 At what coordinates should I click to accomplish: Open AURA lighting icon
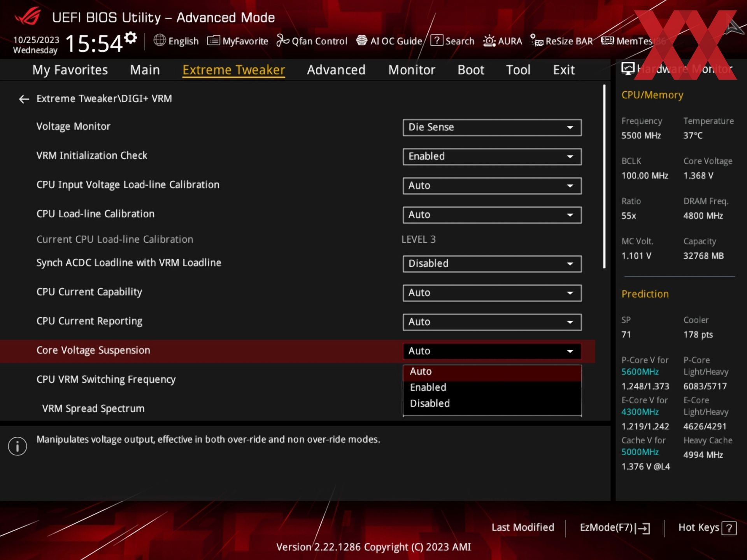(x=489, y=41)
